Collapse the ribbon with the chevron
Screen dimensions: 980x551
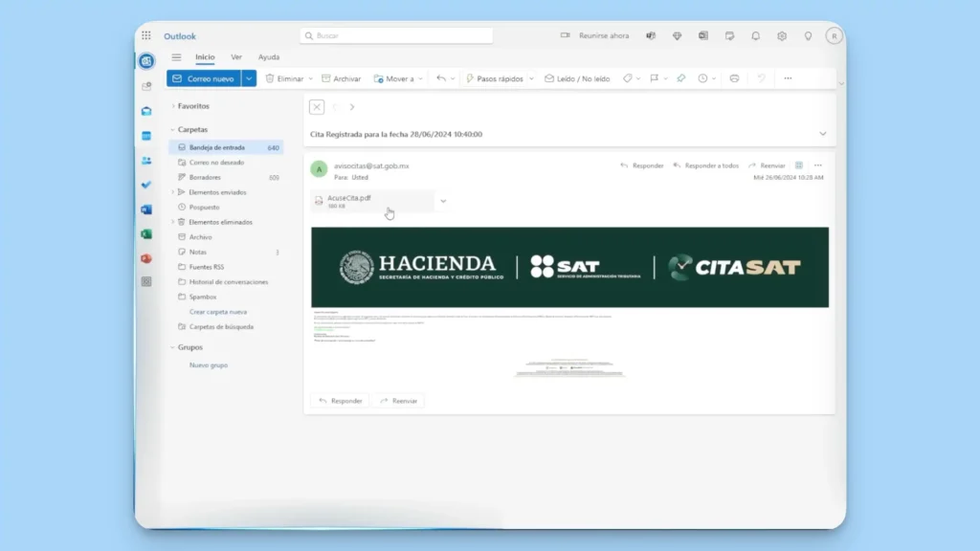pyautogui.click(x=840, y=83)
